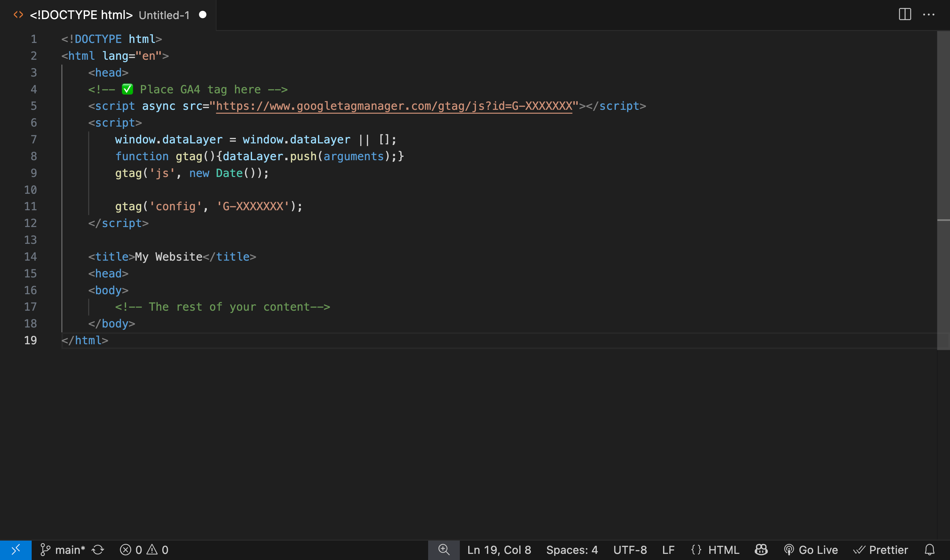Click the main* git branch indicator
The image size is (950, 560).
click(x=62, y=550)
